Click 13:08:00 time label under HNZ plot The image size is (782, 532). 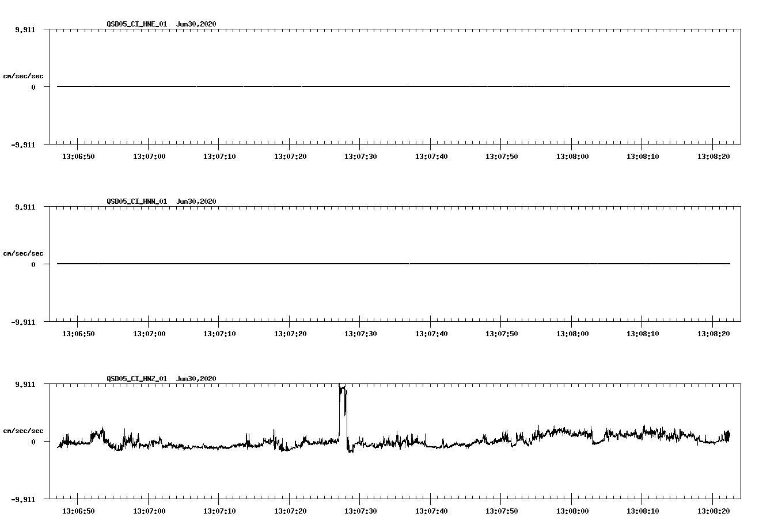tap(572, 511)
